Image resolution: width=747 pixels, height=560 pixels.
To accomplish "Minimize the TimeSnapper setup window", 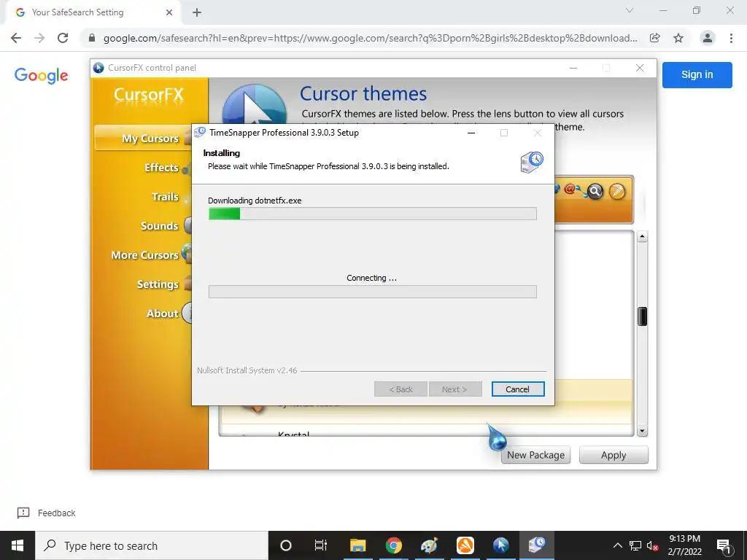I will point(471,133).
